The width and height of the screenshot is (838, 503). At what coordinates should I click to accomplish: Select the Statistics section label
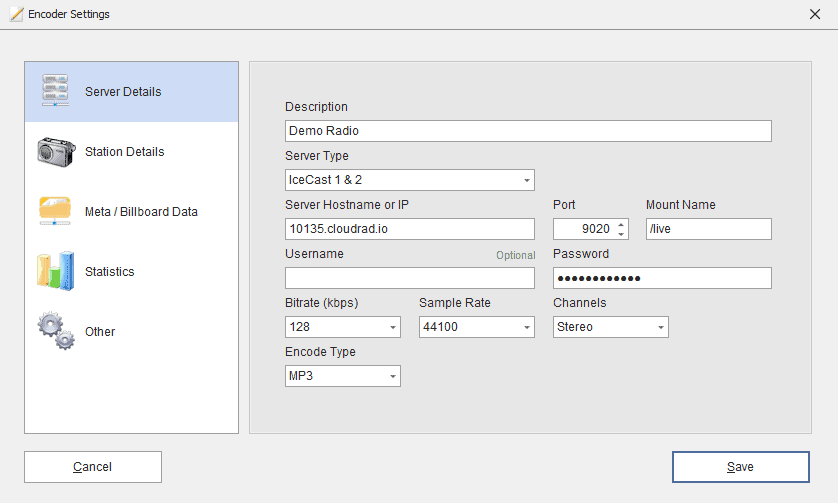tap(110, 272)
